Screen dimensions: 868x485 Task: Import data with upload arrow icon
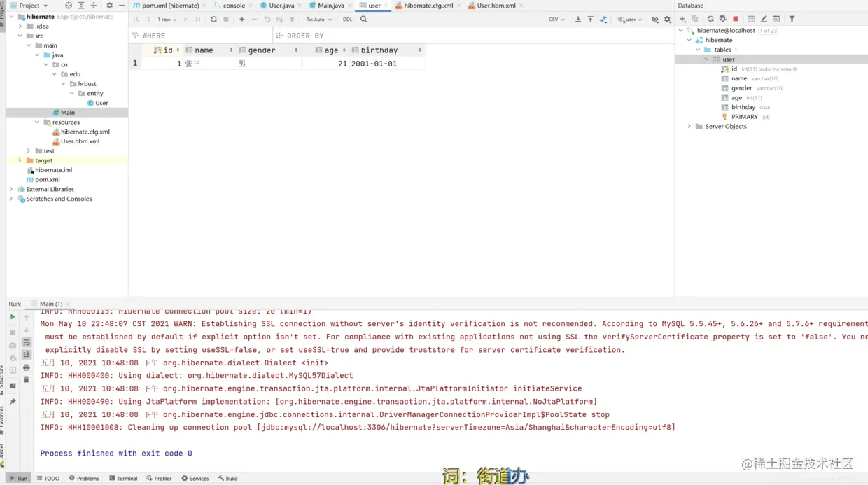pyautogui.click(x=591, y=20)
